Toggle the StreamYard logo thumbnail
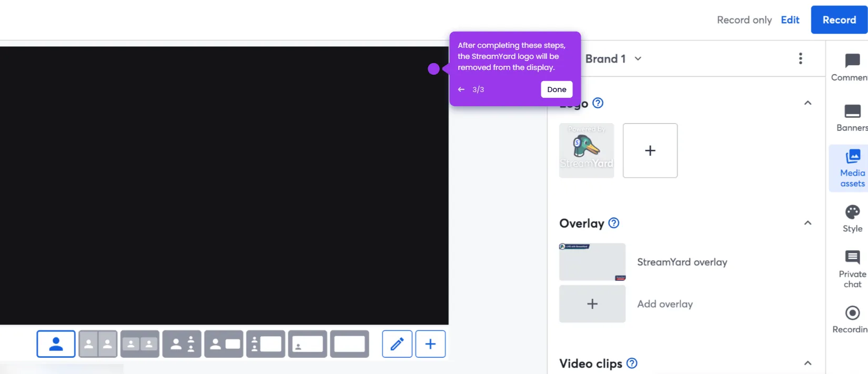 [587, 150]
